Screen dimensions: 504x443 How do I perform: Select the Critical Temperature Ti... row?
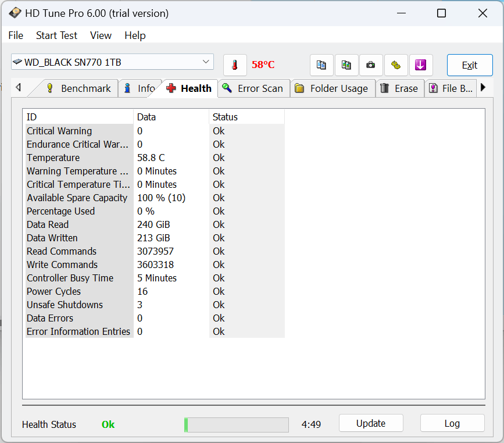(155, 184)
